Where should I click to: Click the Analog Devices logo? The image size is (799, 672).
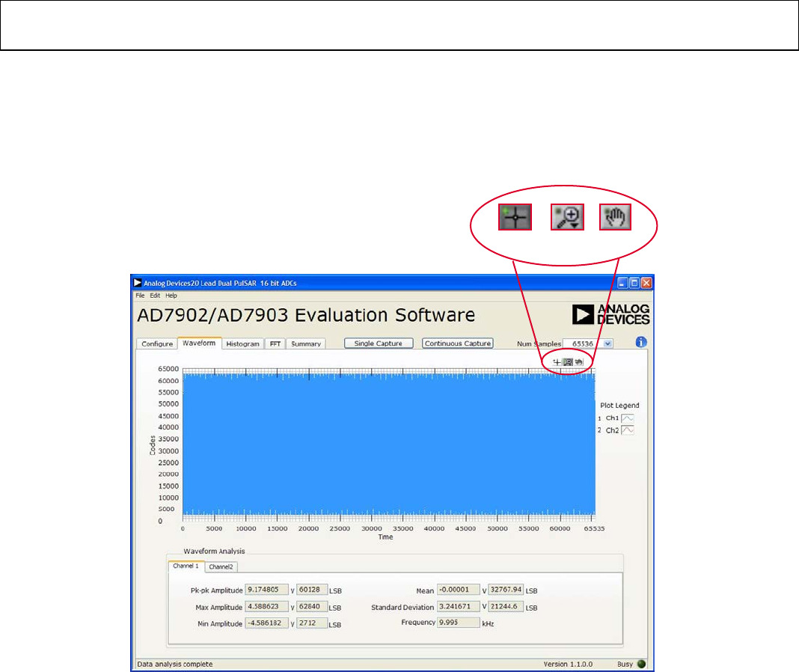(x=610, y=314)
